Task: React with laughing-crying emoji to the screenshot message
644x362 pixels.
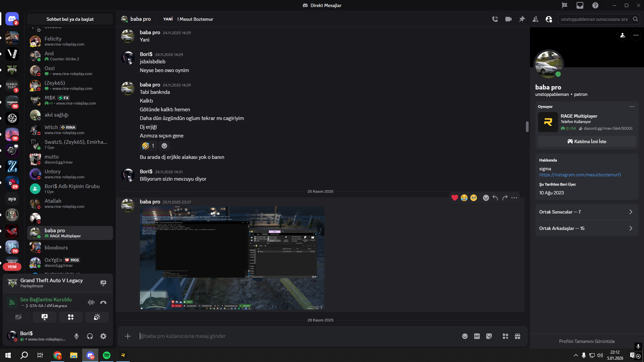Action: [x=464, y=198]
